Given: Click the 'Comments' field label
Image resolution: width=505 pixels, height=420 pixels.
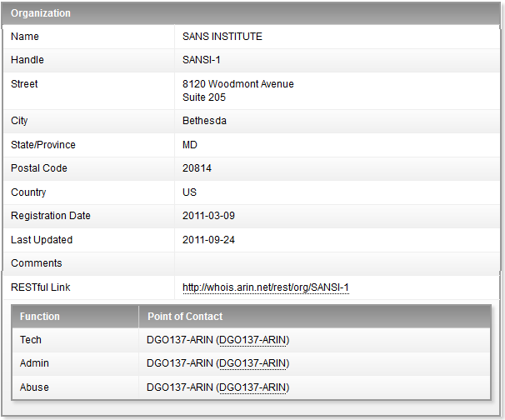Looking at the screenshot, I should (x=37, y=263).
